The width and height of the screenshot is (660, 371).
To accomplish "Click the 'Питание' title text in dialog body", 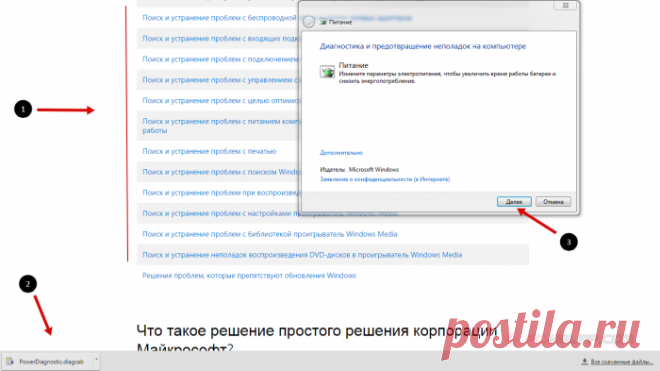I will pos(354,65).
